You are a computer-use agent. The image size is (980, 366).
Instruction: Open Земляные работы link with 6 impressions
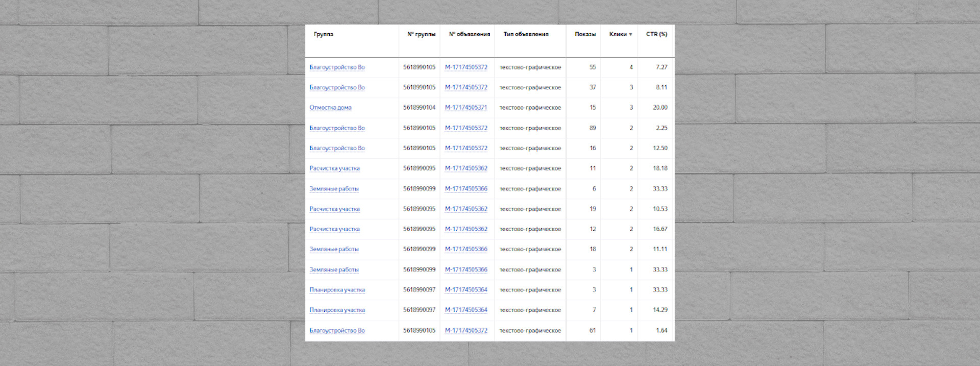pyautogui.click(x=334, y=189)
